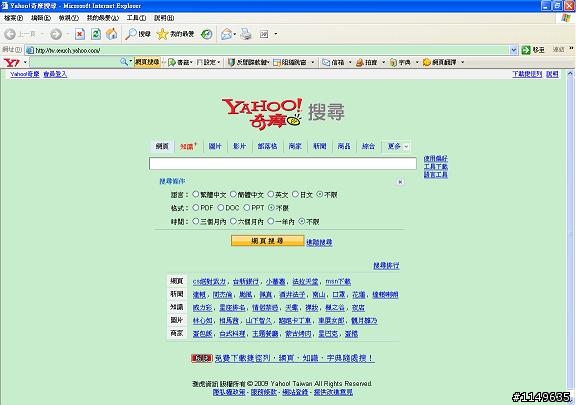The height and width of the screenshot is (405, 576).
Task: Expand the 更多 tab dropdown
Action: click(x=406, y=147)
